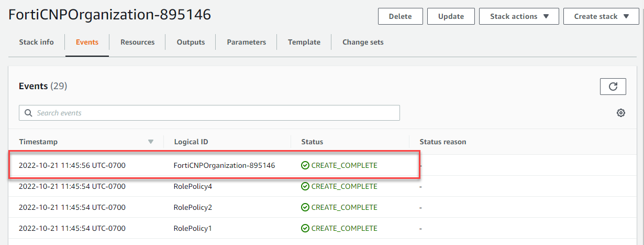
Task: Click RolePolicy1 status check icon
Action: pyautogui.click(x=305, y=228)
